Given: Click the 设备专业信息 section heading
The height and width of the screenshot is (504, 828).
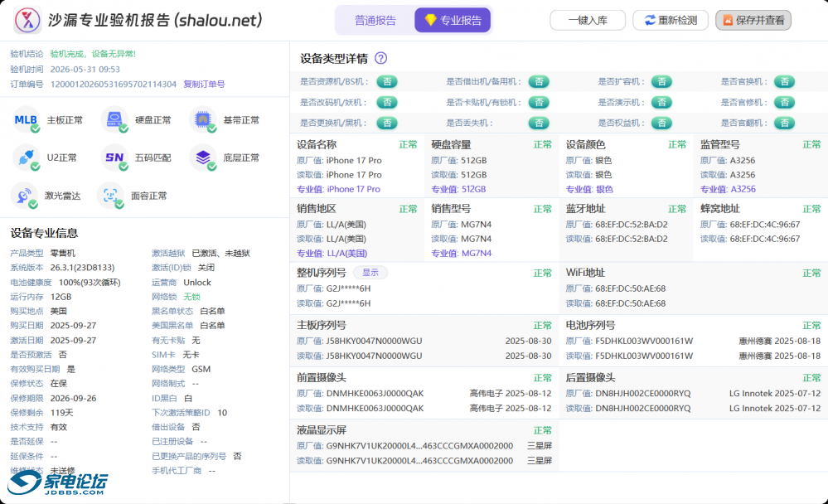Looking at the screenshot, I should [45, 233].
